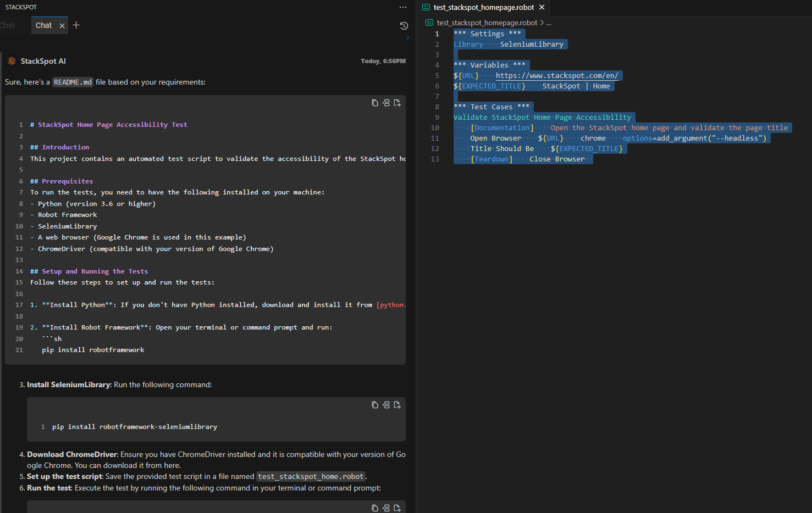Click the README.md inline code label
The width and height of the screenshot is (812, 513).
point(73,82)
